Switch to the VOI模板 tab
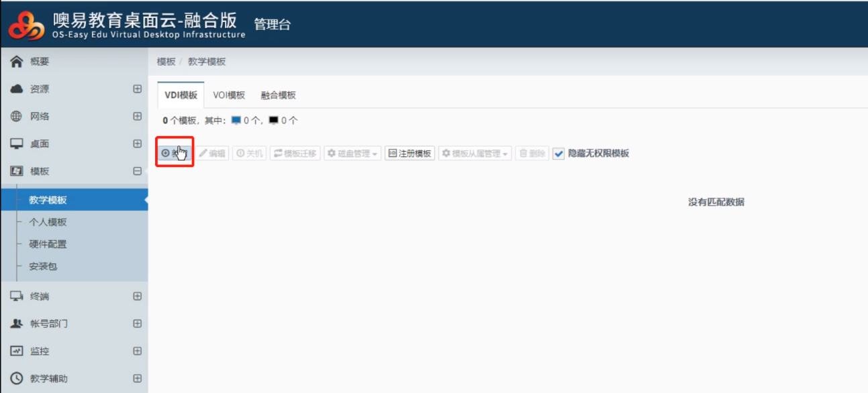The width and height of the screenshot is (868, 393). pos(229,95)
